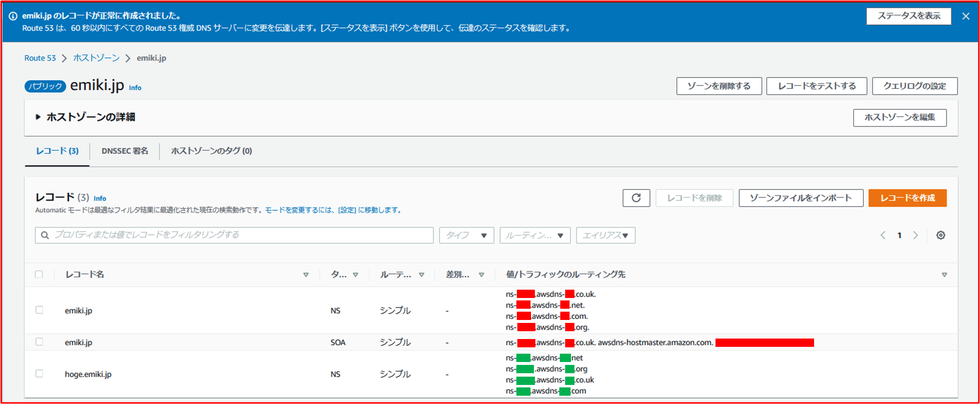The height and width of the screenshot is (404, 980).
Task: Open the table settings gear icon
Action: 940,235
